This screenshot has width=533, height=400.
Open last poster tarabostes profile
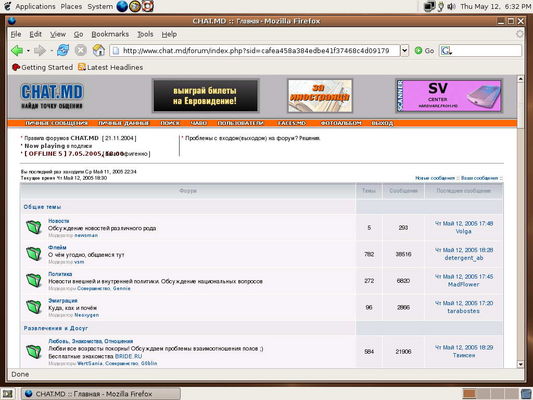pyautogui.click(x=463, y=311)
